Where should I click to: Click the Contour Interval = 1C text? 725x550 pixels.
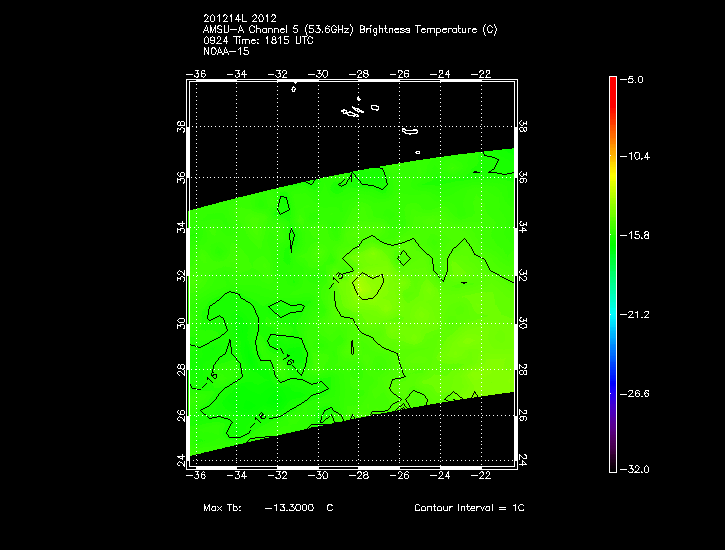[469, 508]
